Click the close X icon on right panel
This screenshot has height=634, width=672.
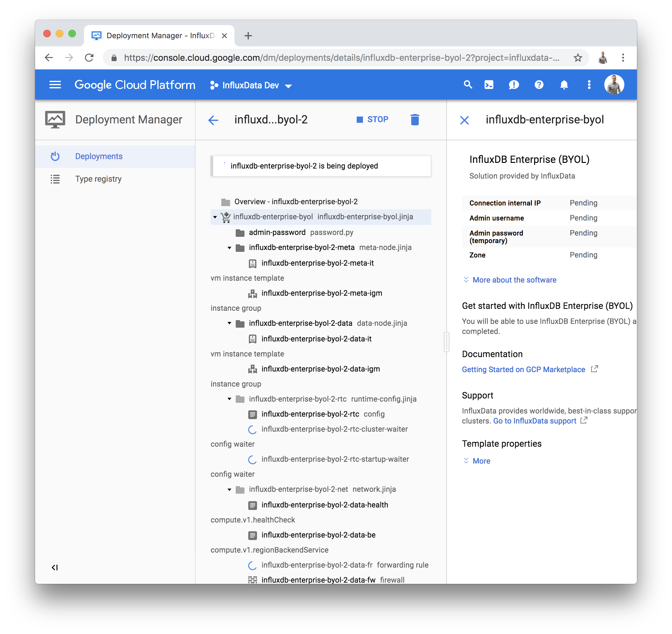point(465,120)
